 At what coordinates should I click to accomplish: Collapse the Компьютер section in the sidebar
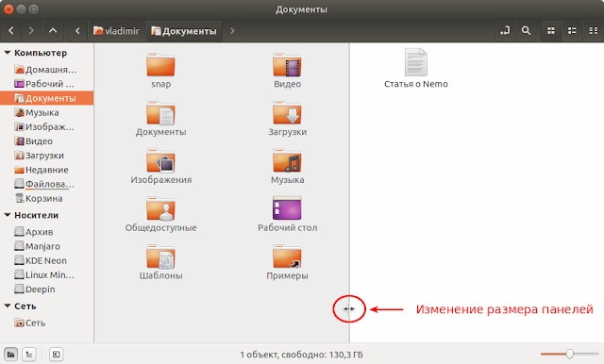(x=8, y=53)
